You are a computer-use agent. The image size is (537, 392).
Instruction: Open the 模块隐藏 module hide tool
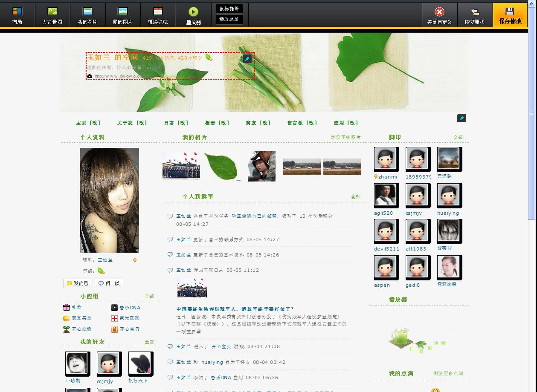(158, 14)
